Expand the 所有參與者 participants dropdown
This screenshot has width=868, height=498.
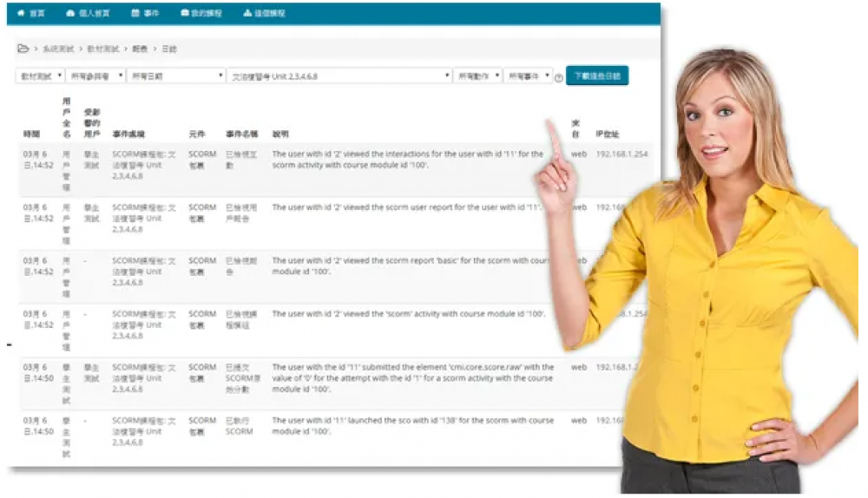pyautogui.click(x=96, y=76)
